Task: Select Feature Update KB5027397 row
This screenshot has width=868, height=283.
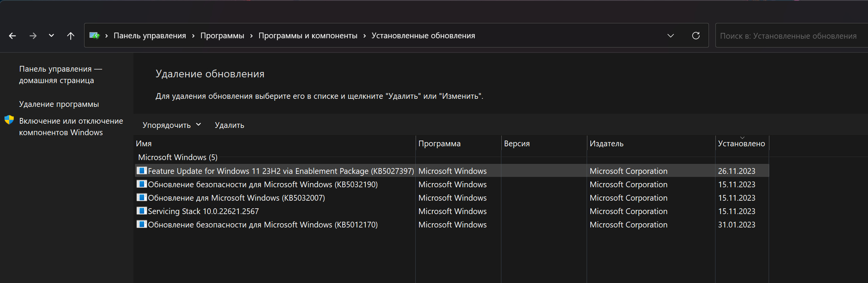Action: pyautogui.click(x=452, y=171)
